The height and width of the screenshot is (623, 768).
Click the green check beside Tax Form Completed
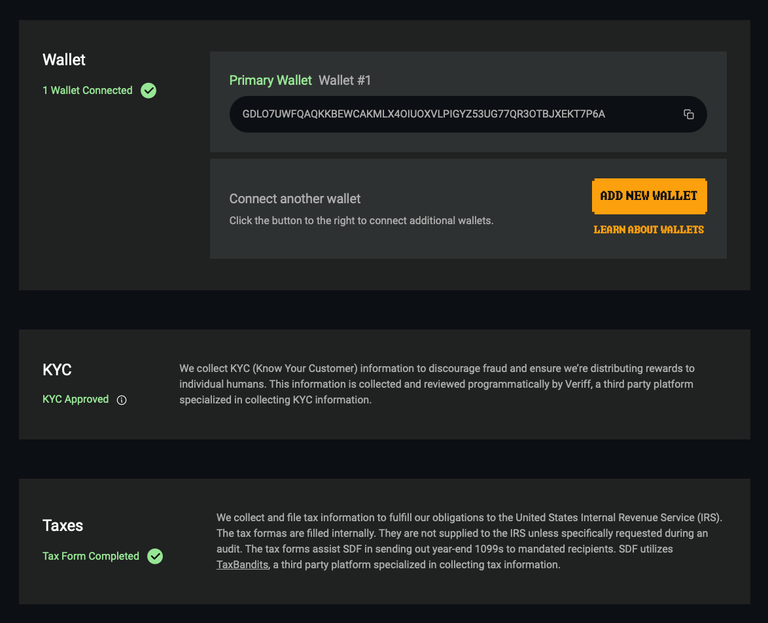[x=155, y=556]
